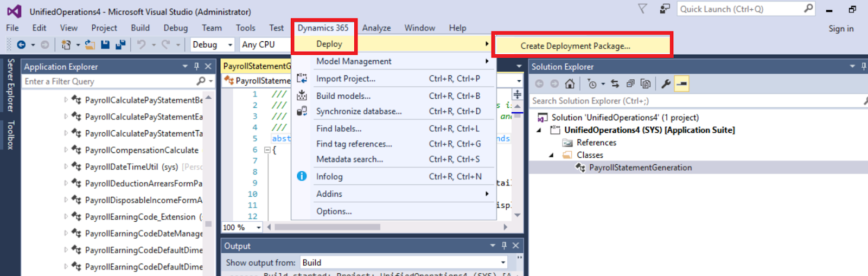Click the Application Explorer vertical scrollbar thumb
This screenshot has height=276, width=868.
pos(208,223)
